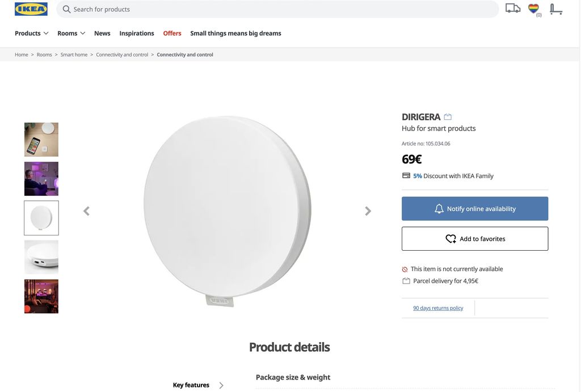The width and height of the screenshot is (581, 392).
Task: Click the delivery truck icon in header
Action: coord(513,9)
